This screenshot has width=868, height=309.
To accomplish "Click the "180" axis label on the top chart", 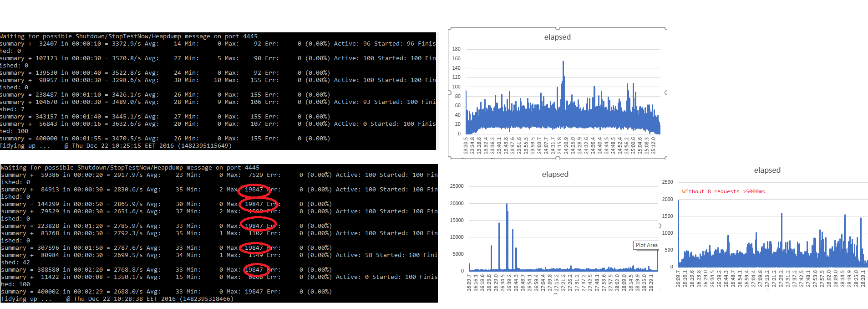I will tap(456, 49).
